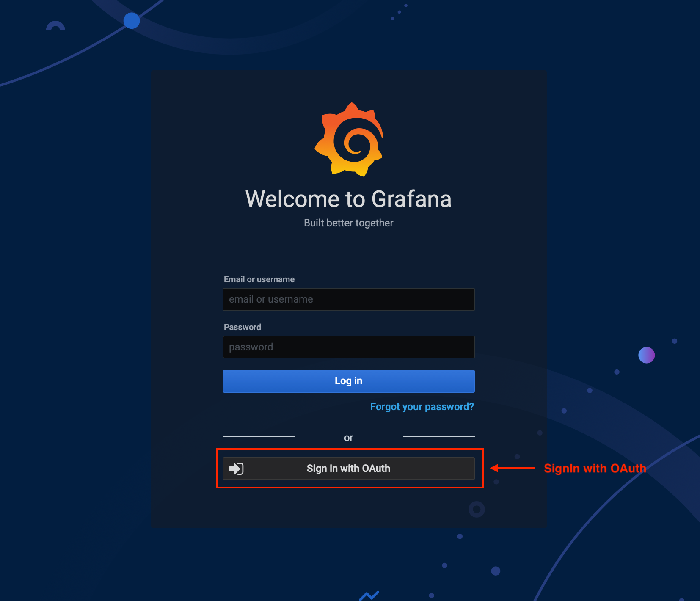Click the blue Log in button
The image size is (700, 601).
[349, 381]
